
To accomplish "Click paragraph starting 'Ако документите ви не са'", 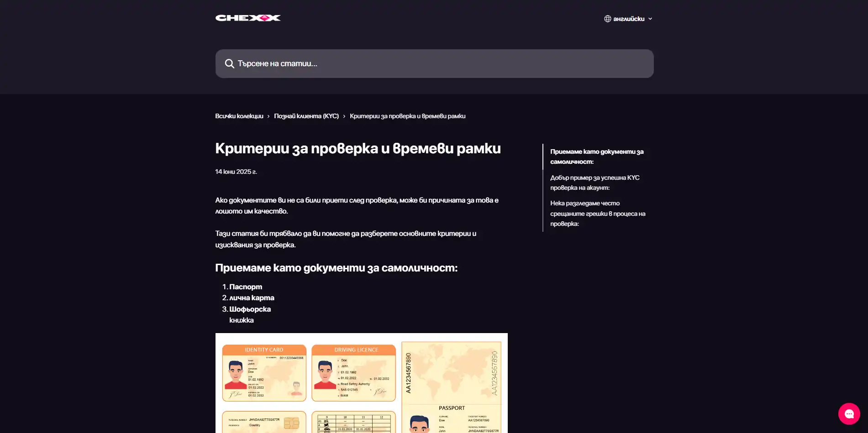I will point(357,206).
